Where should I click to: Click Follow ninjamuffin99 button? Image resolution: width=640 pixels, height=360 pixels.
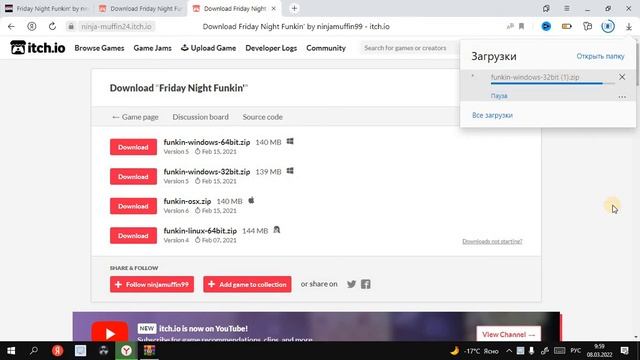152,284
